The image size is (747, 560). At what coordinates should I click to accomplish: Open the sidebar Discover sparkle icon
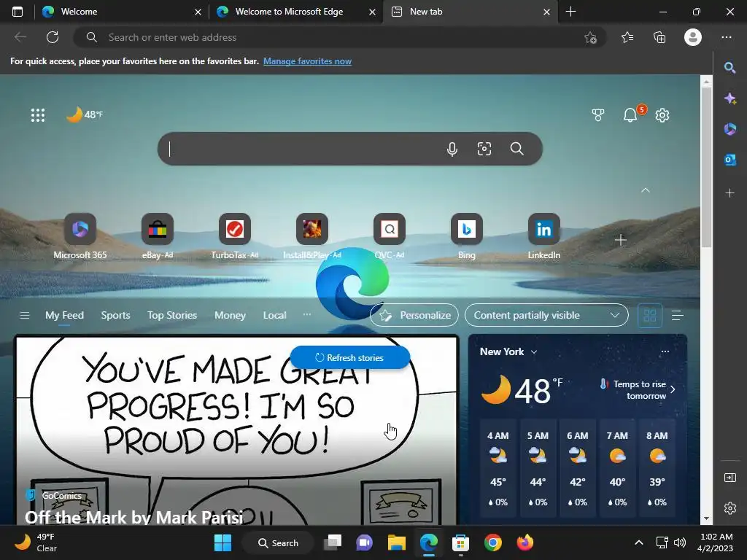coord(729,98)
